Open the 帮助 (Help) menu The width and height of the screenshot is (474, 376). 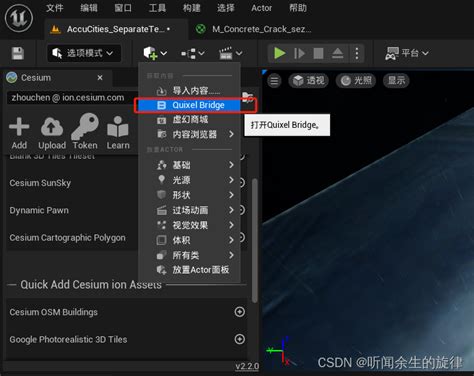tap(298, 8)
